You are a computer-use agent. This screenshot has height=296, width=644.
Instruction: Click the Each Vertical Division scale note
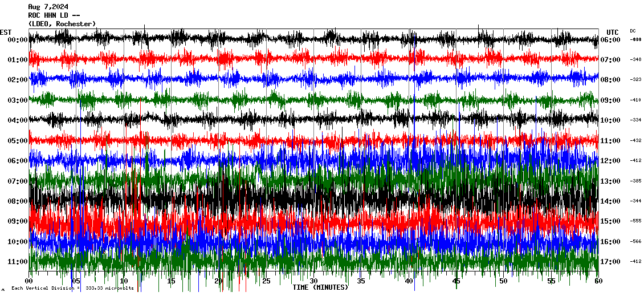click(72, 289)
